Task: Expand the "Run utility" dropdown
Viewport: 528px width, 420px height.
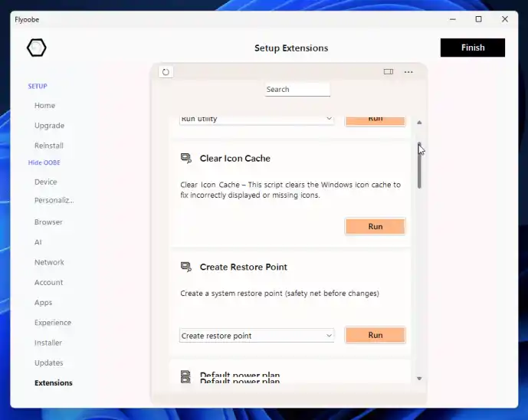Action: click(x=257, y=119)
